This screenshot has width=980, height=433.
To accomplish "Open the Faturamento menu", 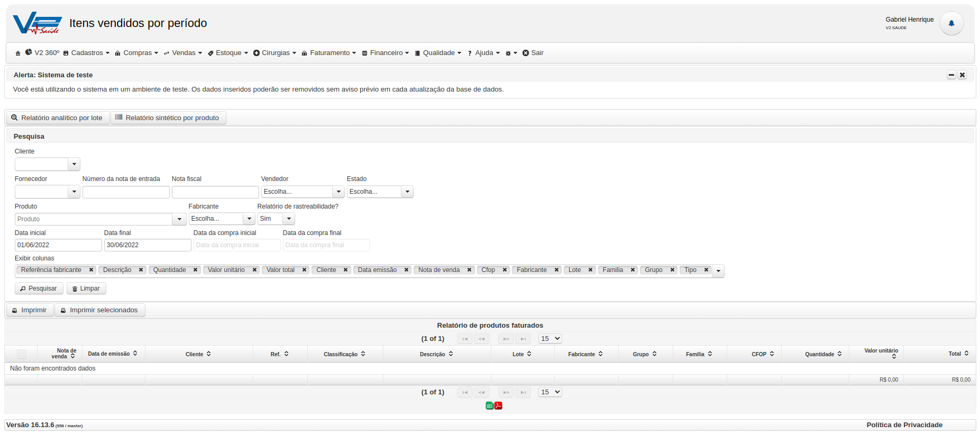I will [x=329, y=53].
